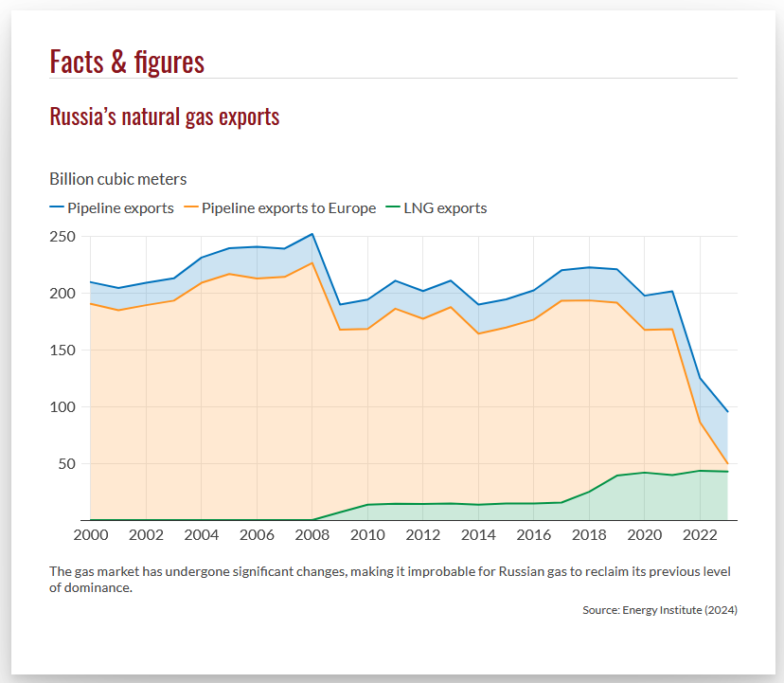Toggle the "LNG exports" legend entry
This screenshot has width=784, height=683.
pyautogui.click(x=437, y=207)
